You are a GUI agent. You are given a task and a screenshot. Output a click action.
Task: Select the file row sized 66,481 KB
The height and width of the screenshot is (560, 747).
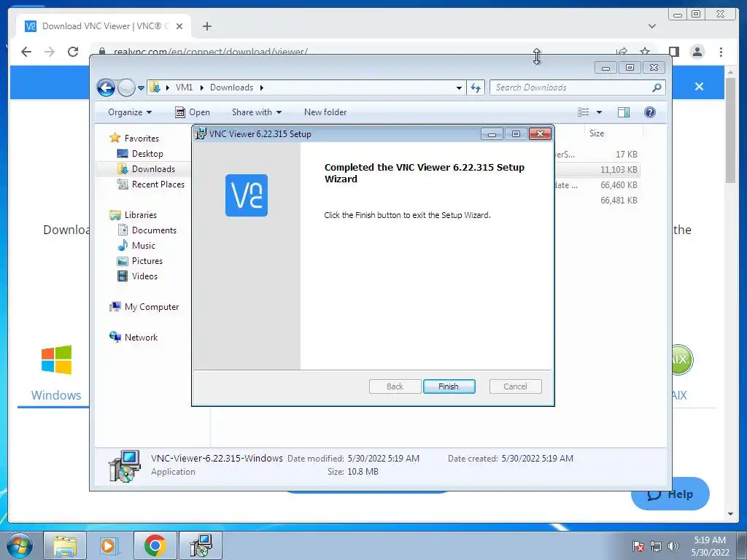pyautogui.click(x=597, y=201)
